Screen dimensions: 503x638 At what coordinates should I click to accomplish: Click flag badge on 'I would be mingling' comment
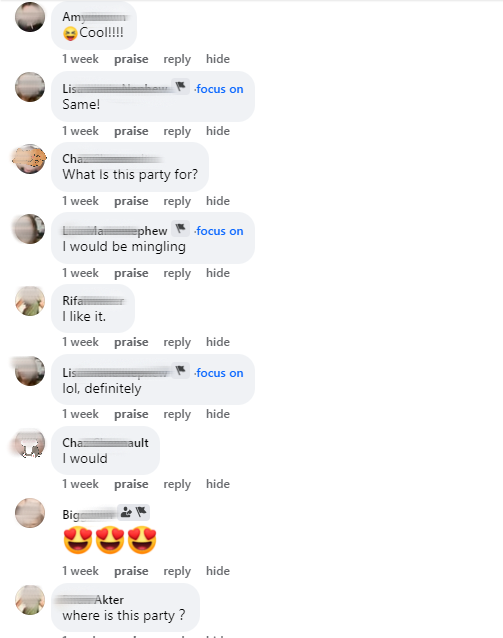[180, 229]
